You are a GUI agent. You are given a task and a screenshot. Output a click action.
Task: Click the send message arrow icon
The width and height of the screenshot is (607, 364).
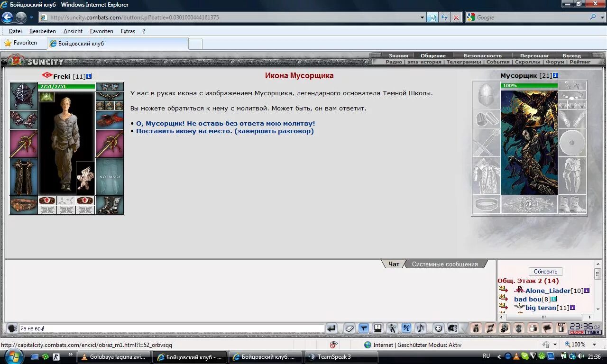tap(331, 328)
